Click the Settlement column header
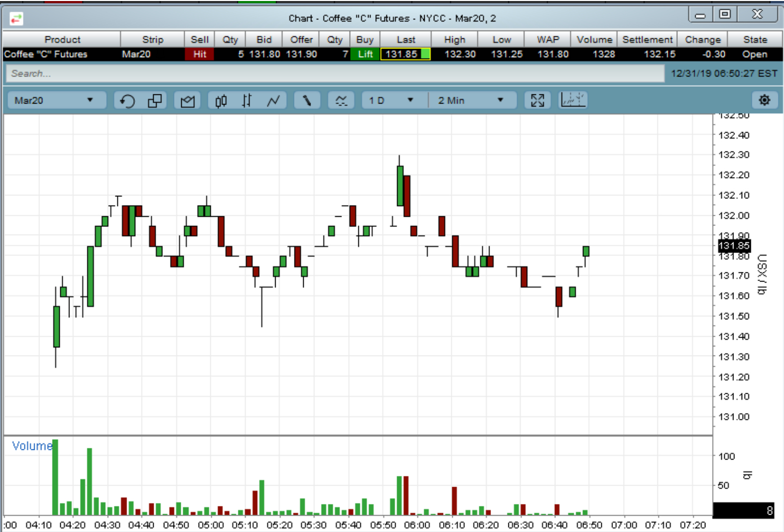 pos(647,39)
